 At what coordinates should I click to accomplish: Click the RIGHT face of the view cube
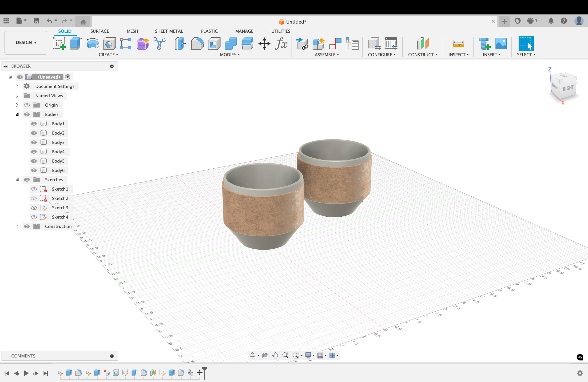point(568,88)
